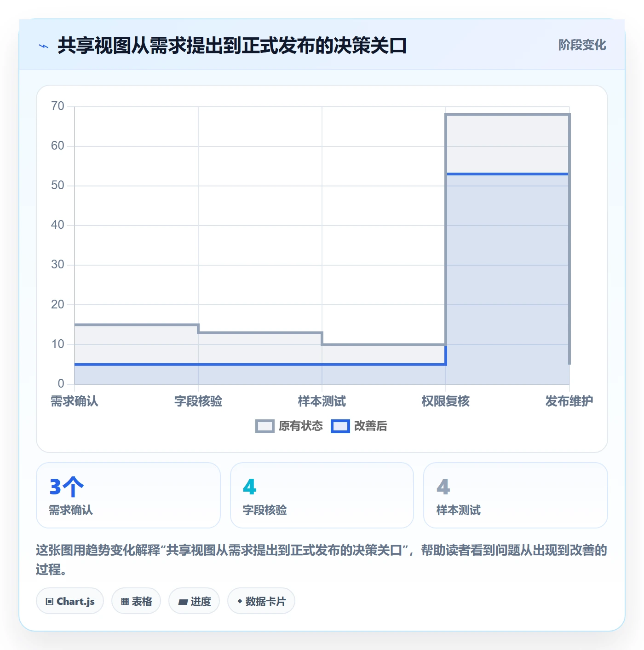Screen dimensions: 644x650
Task: Click the chart title heading text
Action: click(232, 46)
